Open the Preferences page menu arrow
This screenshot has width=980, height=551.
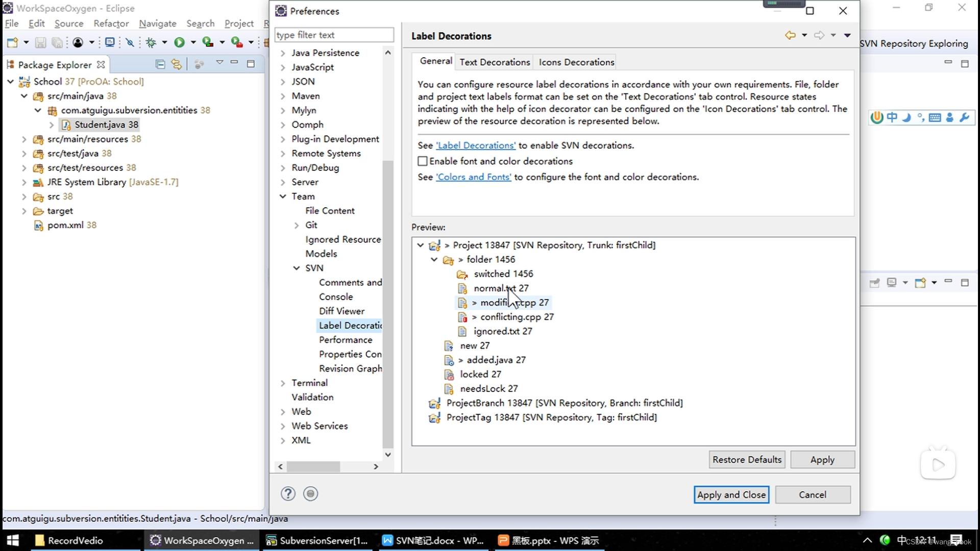pos(847,35)
